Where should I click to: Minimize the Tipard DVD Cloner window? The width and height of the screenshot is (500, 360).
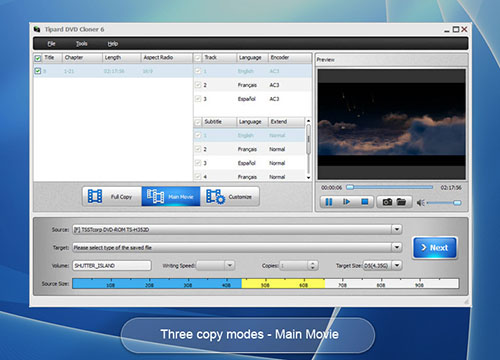(x=447, y=30)
